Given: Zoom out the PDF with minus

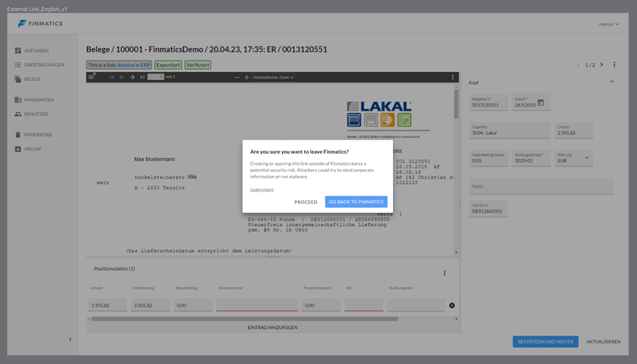Looking at the screenshot, I should click(x=237, y=78).
